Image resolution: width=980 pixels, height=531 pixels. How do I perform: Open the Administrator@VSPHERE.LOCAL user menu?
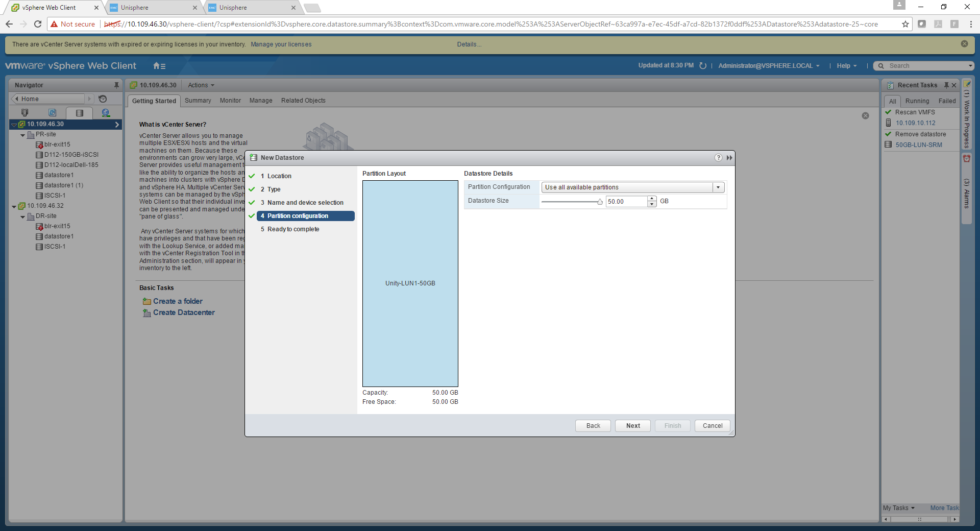[769, 66]
